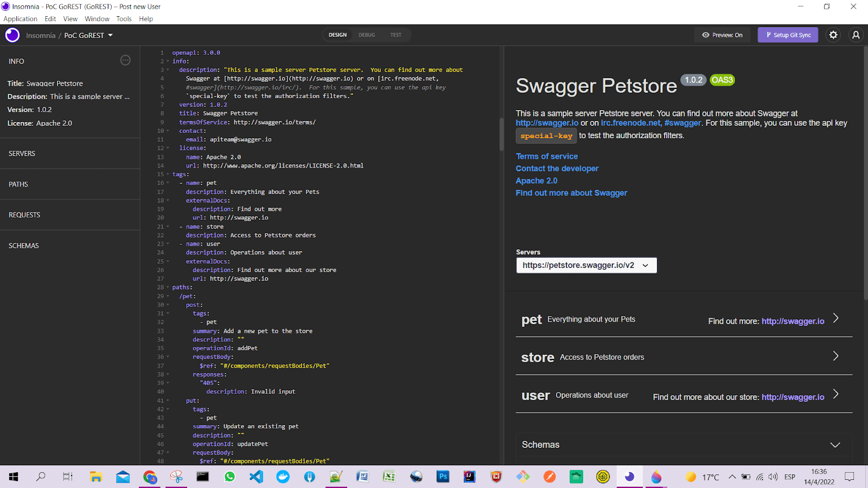Open IntelliJ IDEA from taskbar

(x=469, y=477)
